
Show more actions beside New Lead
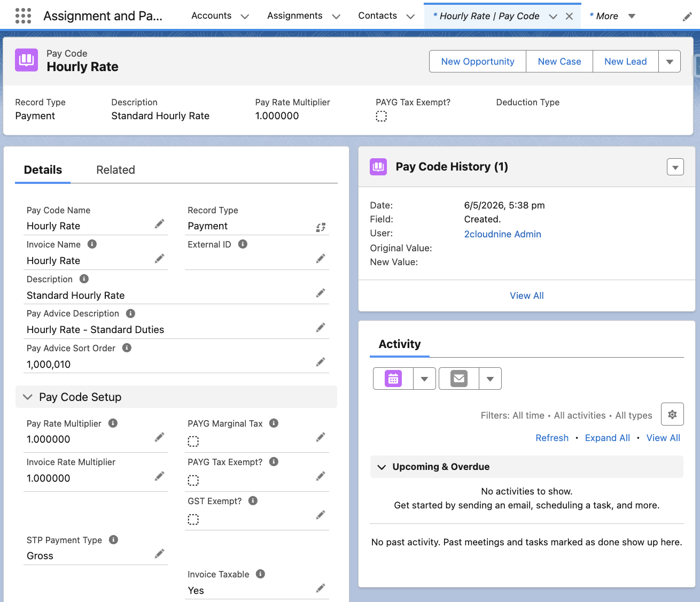670,61
